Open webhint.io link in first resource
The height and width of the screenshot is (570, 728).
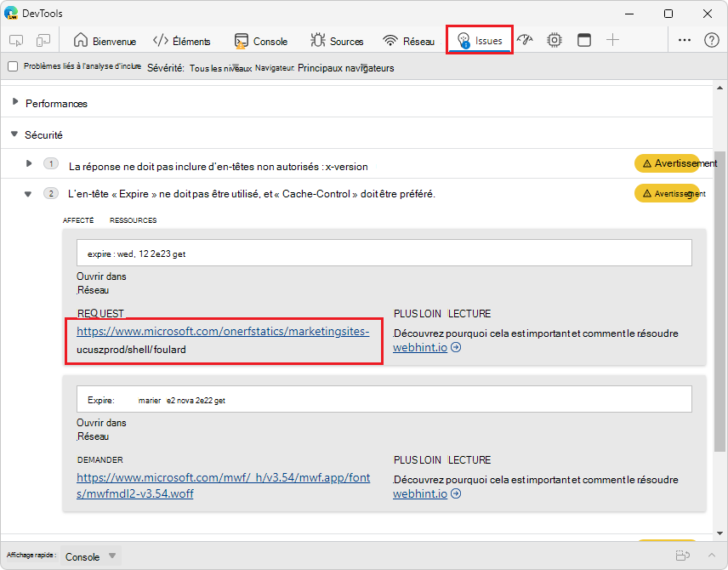[420, 347]
